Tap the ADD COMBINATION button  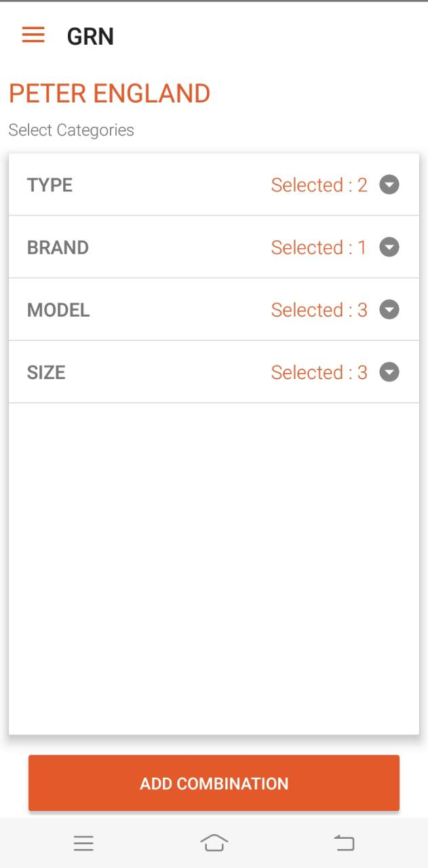[x=214, y=783]
